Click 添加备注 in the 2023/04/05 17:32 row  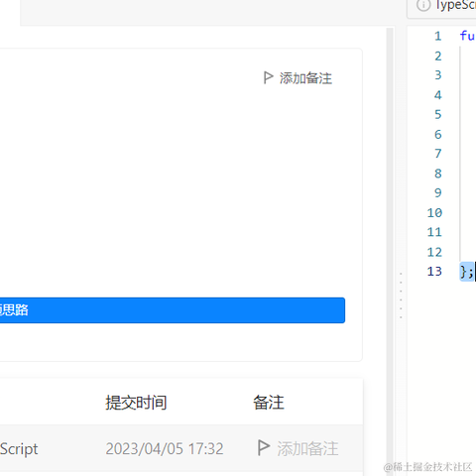(x=307, y=448)
